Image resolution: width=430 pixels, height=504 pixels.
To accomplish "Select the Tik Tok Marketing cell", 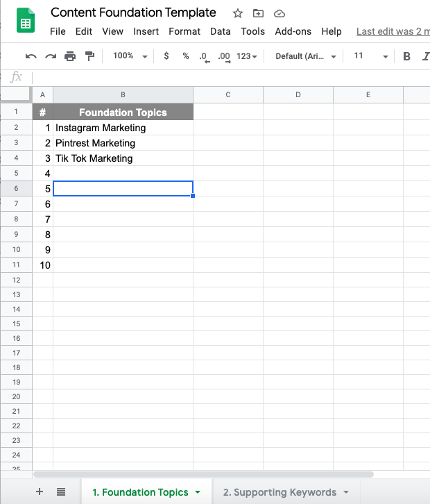I will point(123,158).
